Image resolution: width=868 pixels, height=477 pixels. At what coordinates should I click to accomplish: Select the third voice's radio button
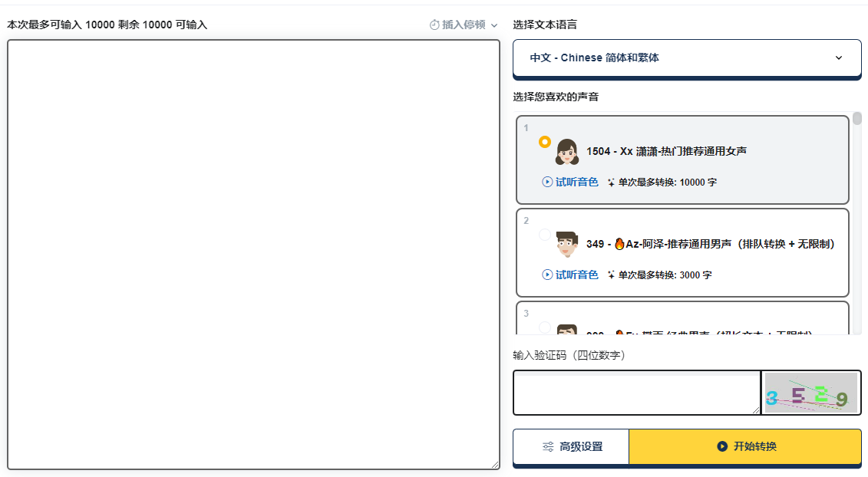coord(545,327)
